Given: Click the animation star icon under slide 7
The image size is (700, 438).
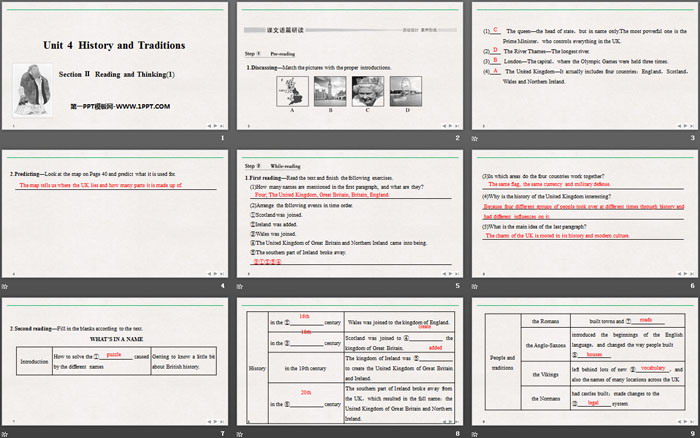Looking at the screenshot, I should (x=4, y=434).
